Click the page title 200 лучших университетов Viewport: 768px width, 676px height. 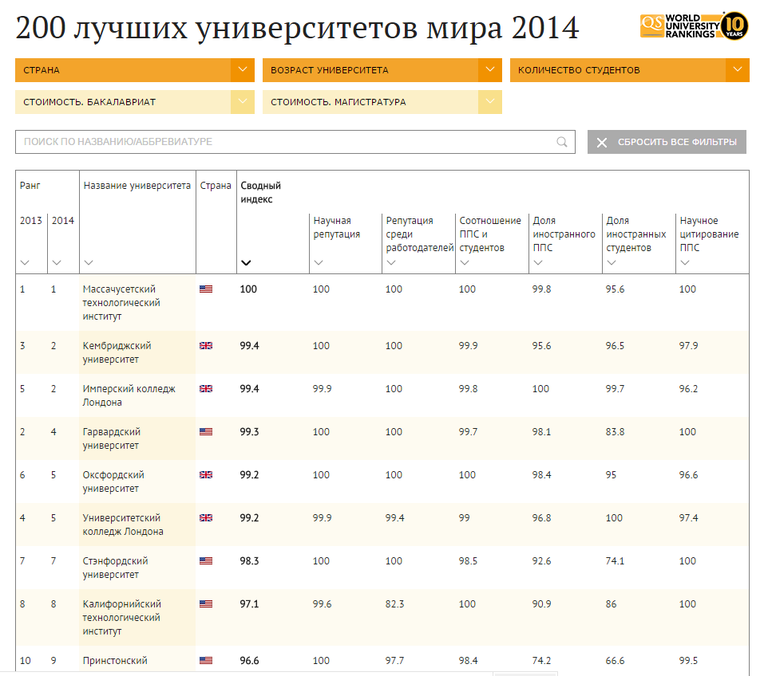point(297,27)
